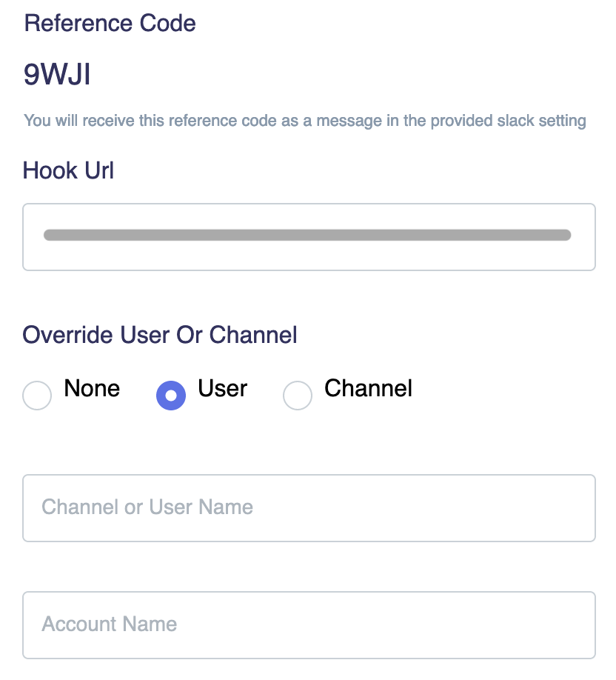
Task: Click the "Channel" option label text
Action: click(x=369, y=388)
